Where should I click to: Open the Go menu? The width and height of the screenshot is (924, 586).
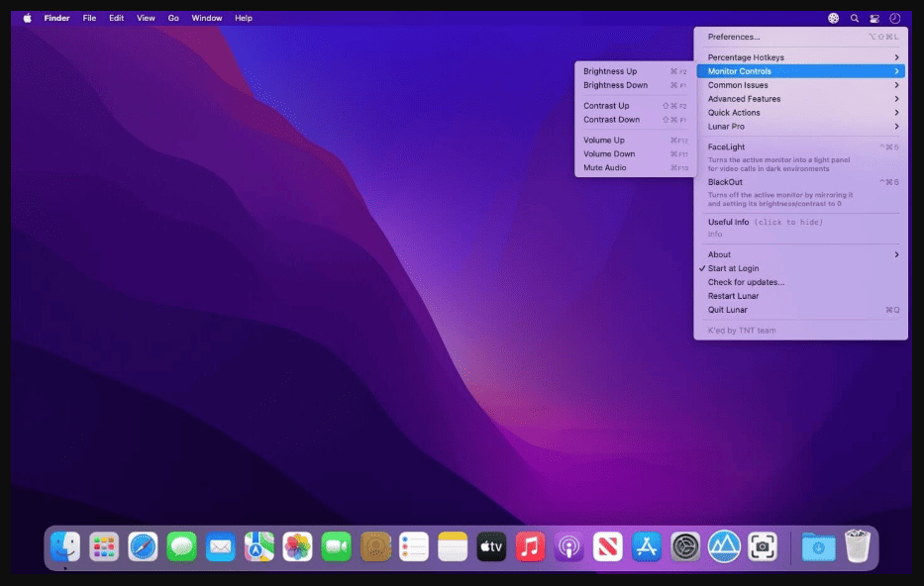[x=173, y=18]
